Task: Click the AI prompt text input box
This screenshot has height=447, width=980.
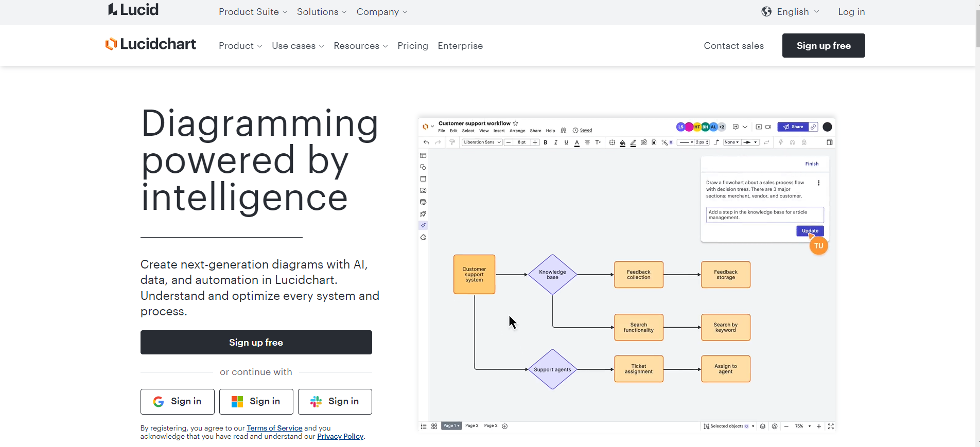Action: click(765, 215)
